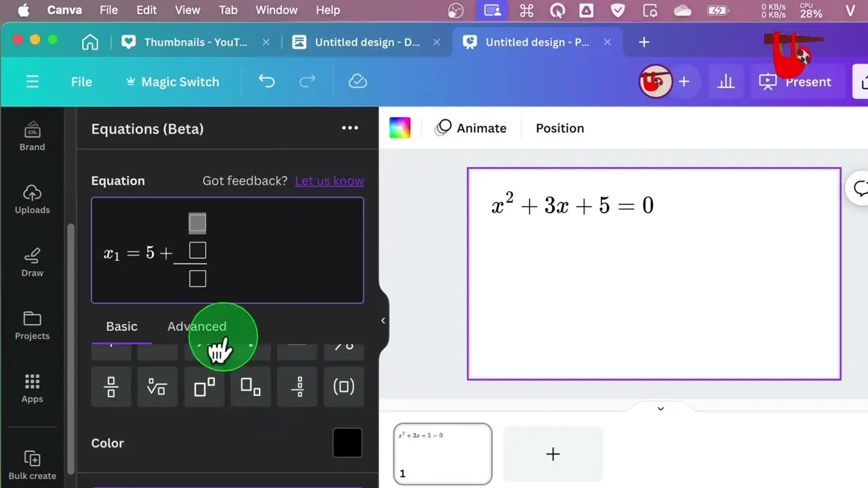This screenshot has height=488, width=868.
Task: Insert an nth root template
Action: 157,387
